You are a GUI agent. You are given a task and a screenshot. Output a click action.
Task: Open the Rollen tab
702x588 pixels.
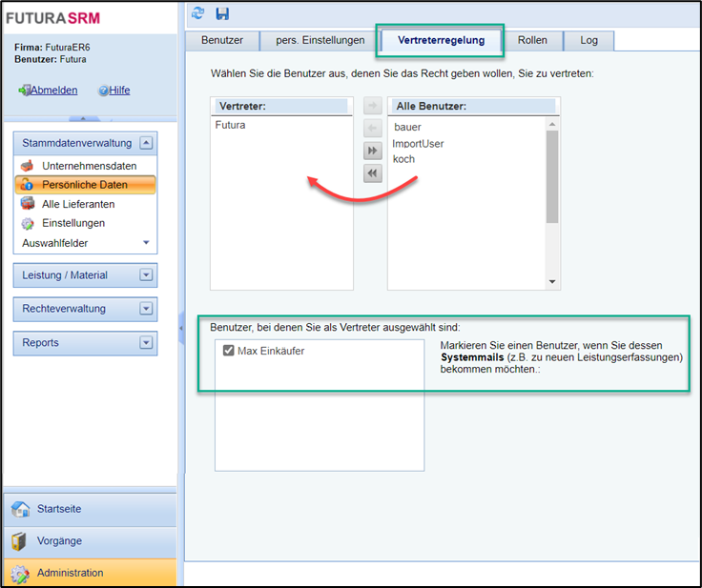[x=532, y=41]
